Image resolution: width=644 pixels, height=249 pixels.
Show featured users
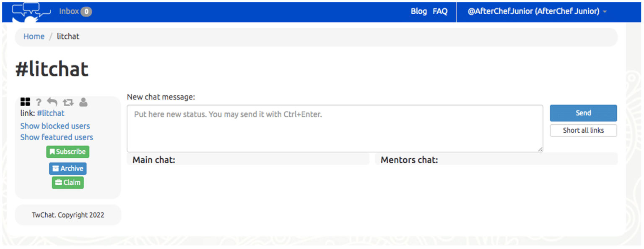[x=57, y=137]
